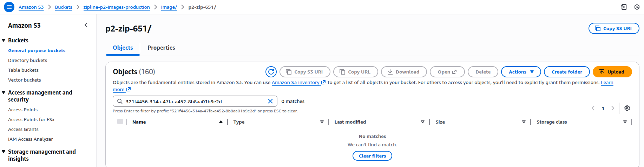Viewport: 644px width, 167px height.
Task: Open Size column sort arrow
Action: click(524, 122)
